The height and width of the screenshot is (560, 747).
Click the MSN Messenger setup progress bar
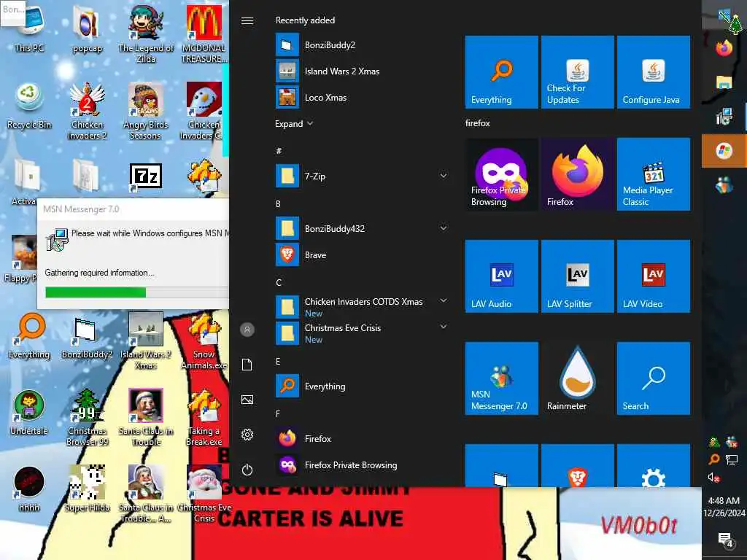pyautogui.click(x=137, y=292)
